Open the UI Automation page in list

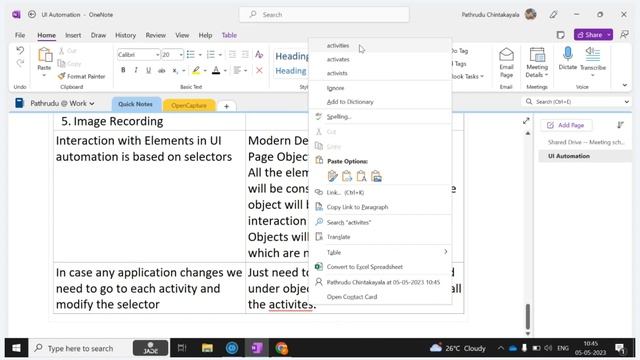pos(584,156)
